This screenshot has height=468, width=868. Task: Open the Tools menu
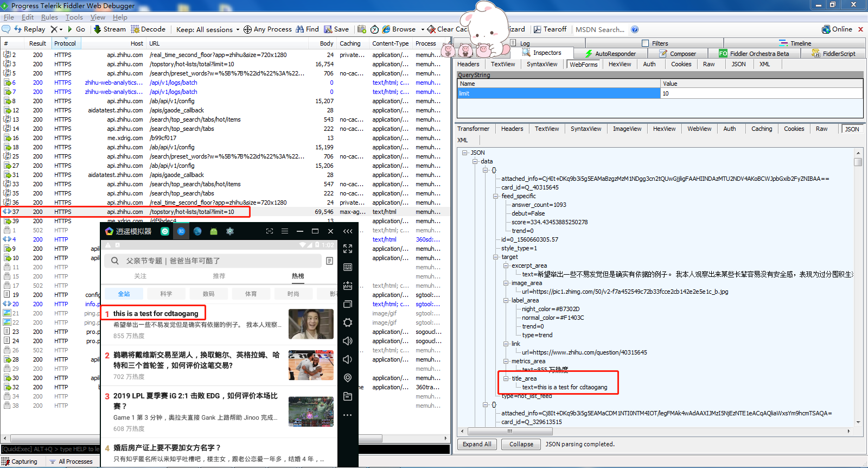coord(74,17)
